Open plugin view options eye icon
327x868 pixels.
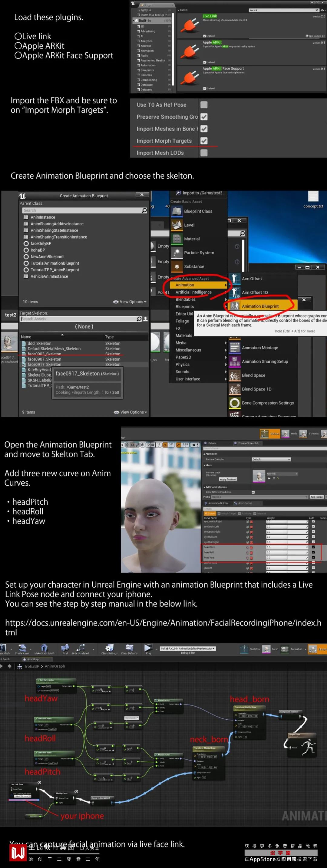click(x=323, y=10)
